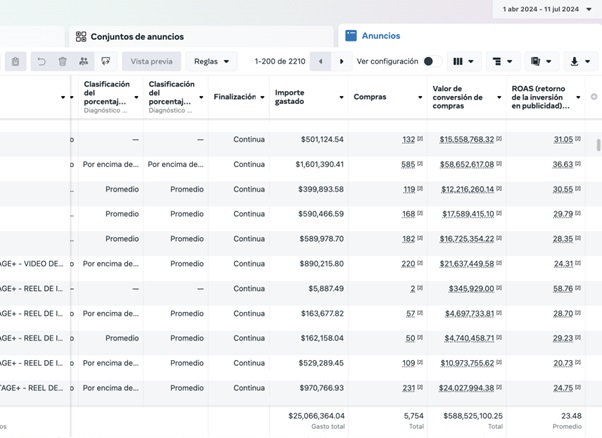Click the people audience icon in toolbar
Image resolution: width=602 pixels, height=438 pixels.
pos(84,62)
